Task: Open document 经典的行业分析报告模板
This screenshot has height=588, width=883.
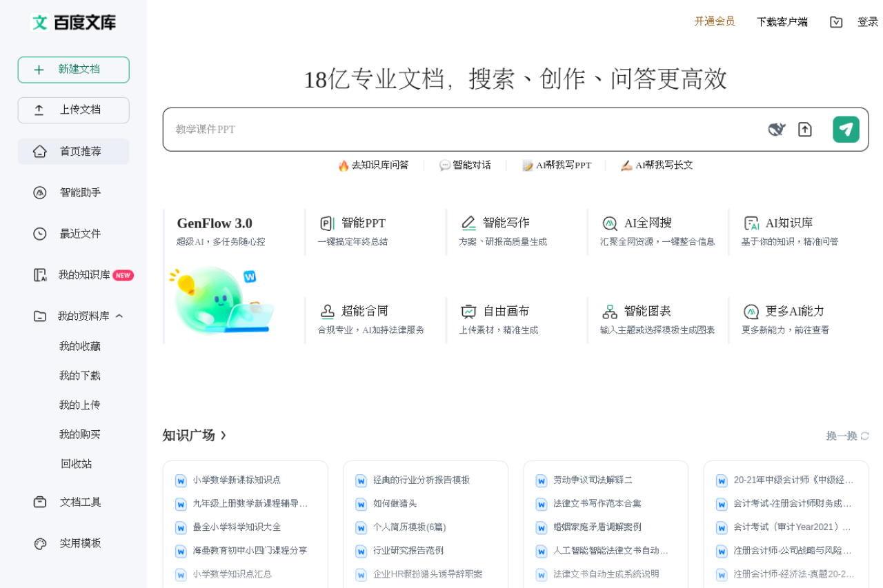Action: [421, 480]
